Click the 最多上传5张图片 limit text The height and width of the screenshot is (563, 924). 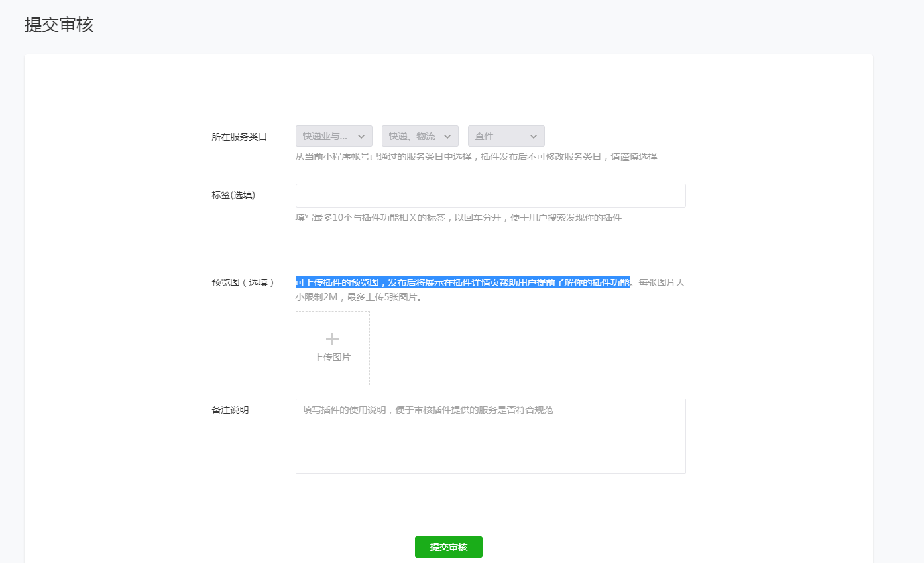384,297
